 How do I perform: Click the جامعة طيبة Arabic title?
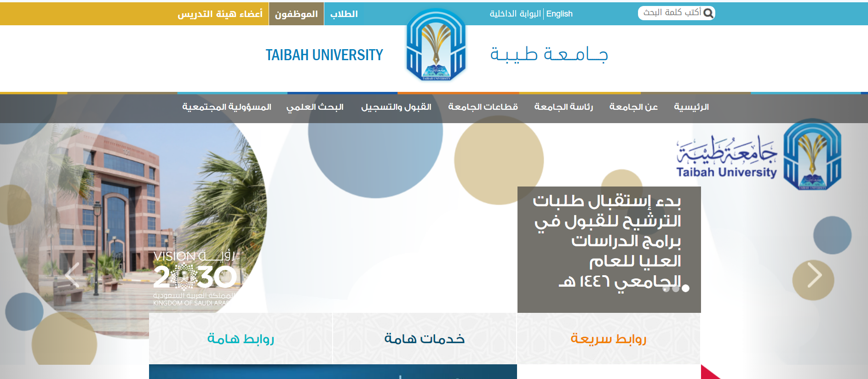tap(549, 54)
